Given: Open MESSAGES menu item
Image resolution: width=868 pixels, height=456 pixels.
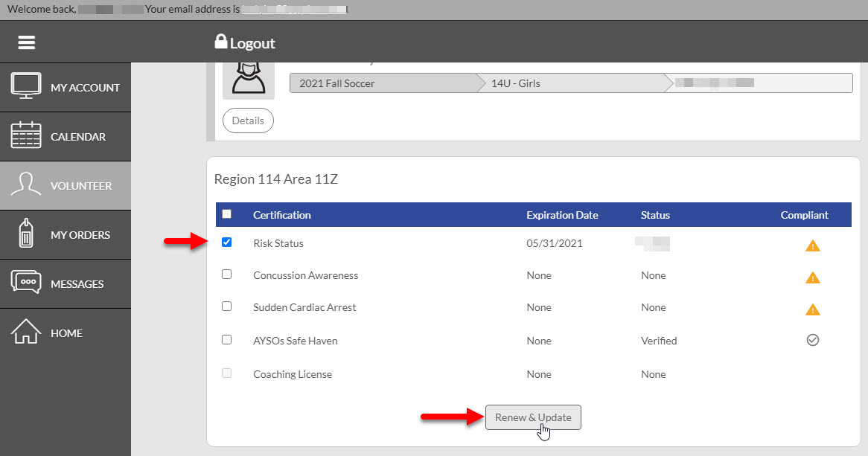Looking at the screenshot, I should [x=66, y=284].
